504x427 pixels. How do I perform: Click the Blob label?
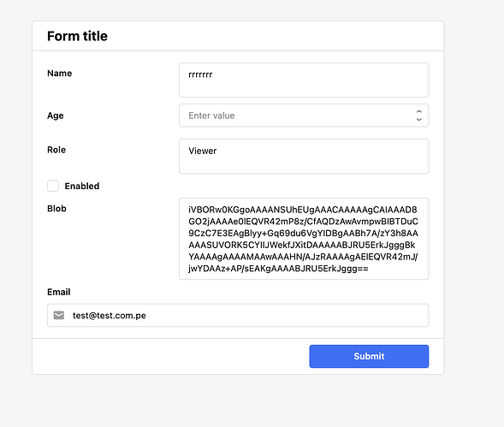pos(56,209)
